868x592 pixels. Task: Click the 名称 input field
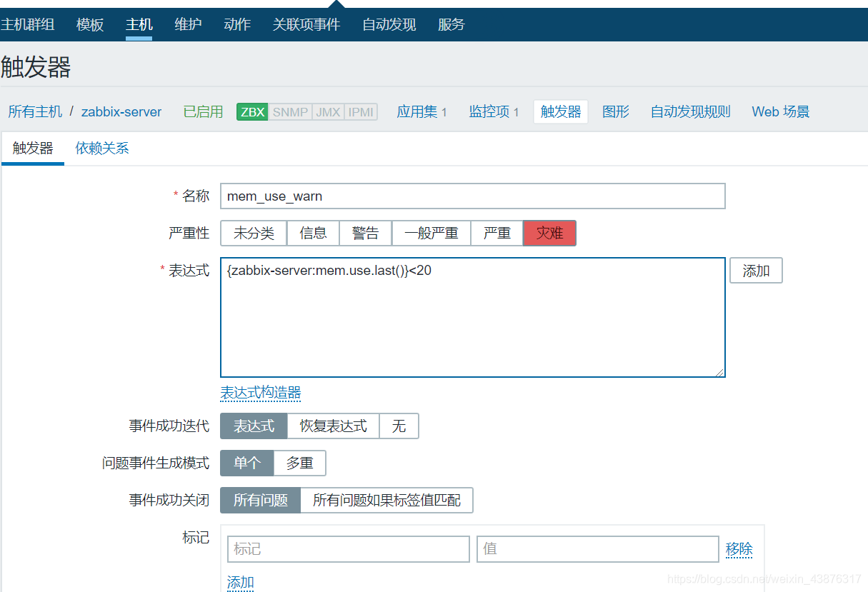(472, 196)
